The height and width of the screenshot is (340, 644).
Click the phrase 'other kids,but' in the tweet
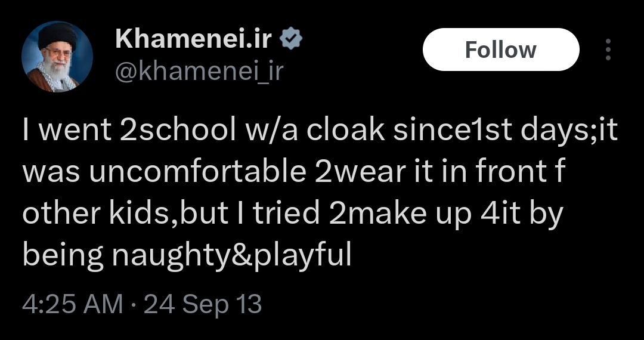125,214
